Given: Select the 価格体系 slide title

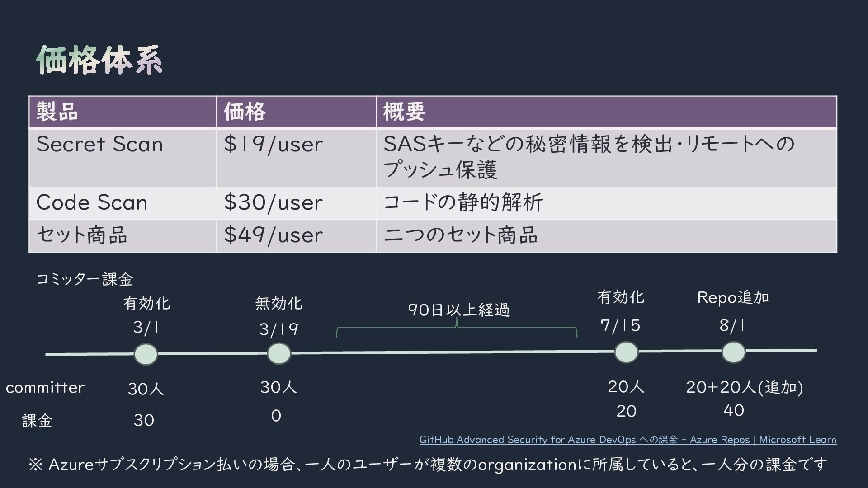Looking at the screenshot, I should point(99,60).
